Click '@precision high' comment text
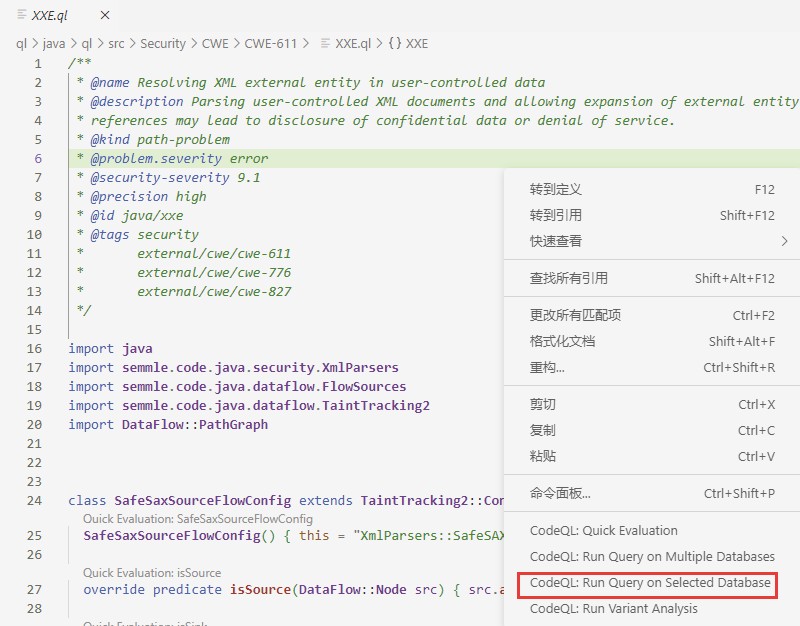 [x=148, y=196]
